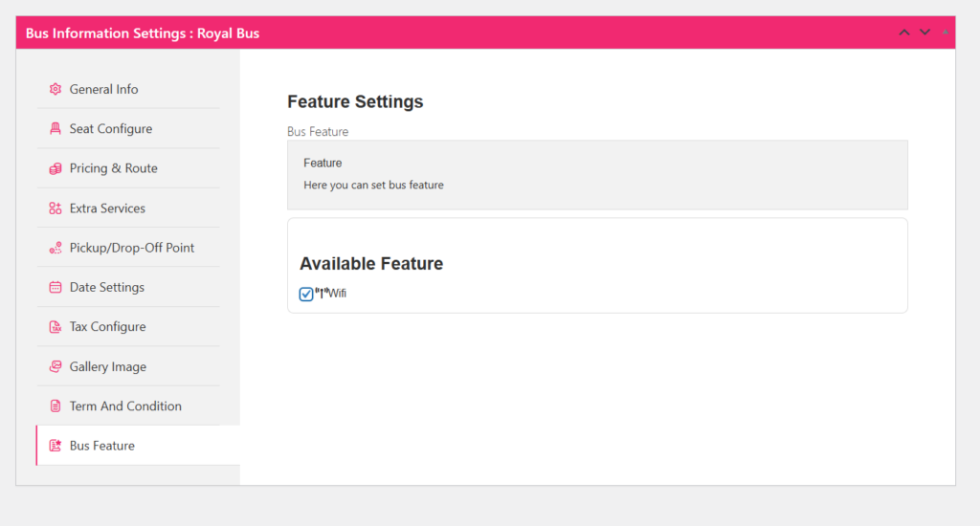Move the settings panel up with up chevron
The height and width of the screenshot is (526, 980).
pyautogui.click(x=904, y=33)
